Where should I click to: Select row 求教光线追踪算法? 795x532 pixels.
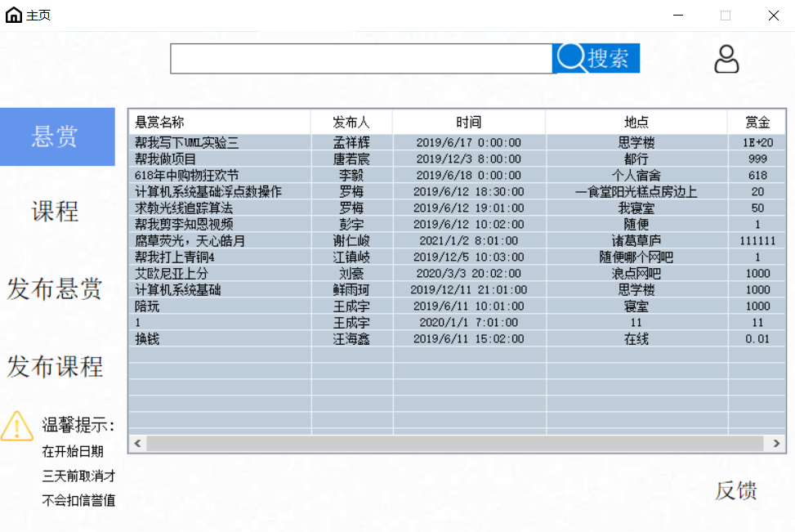[457, 208]
